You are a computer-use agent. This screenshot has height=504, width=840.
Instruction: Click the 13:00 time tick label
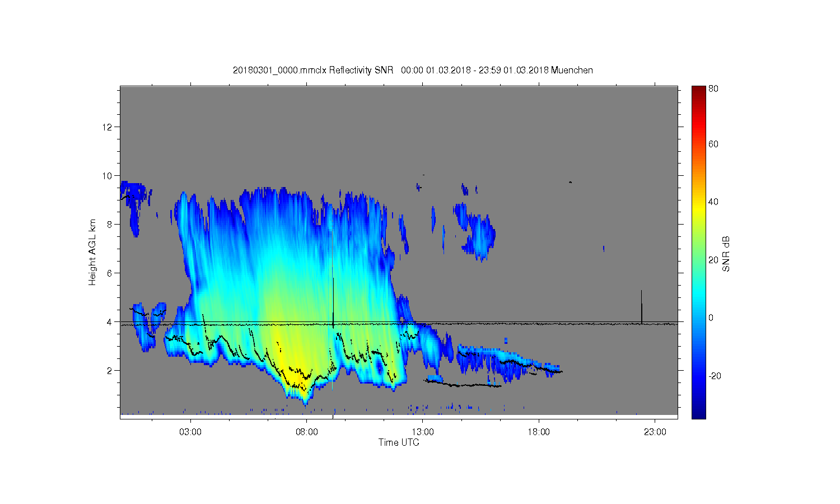pyautogui.click(x=423, y=432)
